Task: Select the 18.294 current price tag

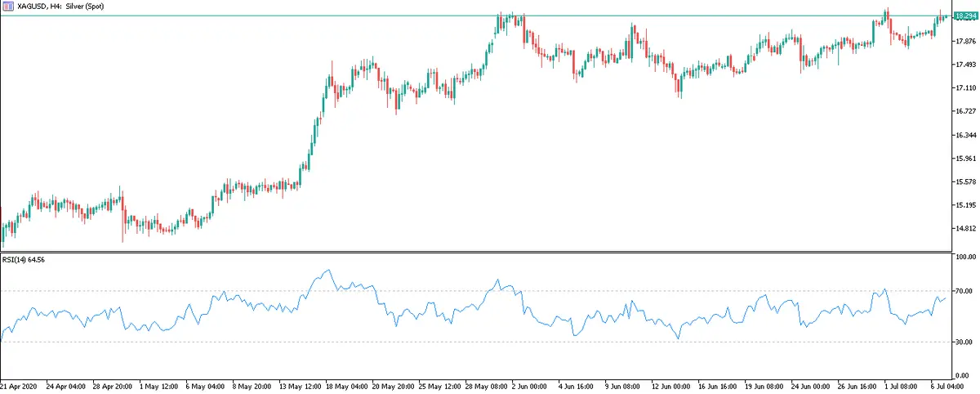Action: (964, 16)
